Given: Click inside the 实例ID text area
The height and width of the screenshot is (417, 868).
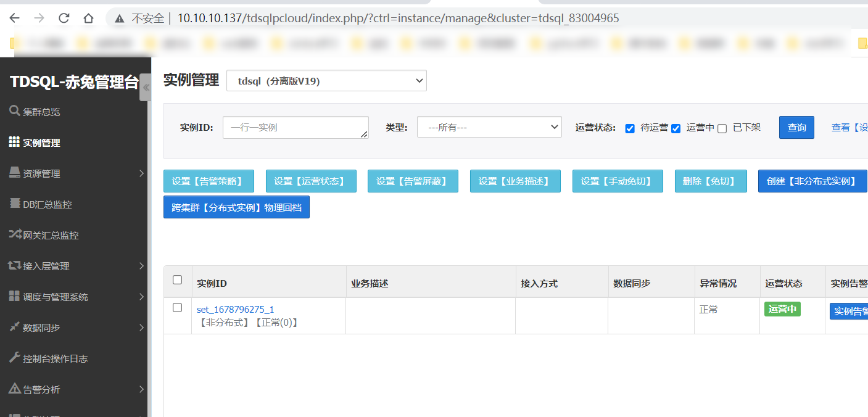Looking at the screenshot, I should click(296, 127).
